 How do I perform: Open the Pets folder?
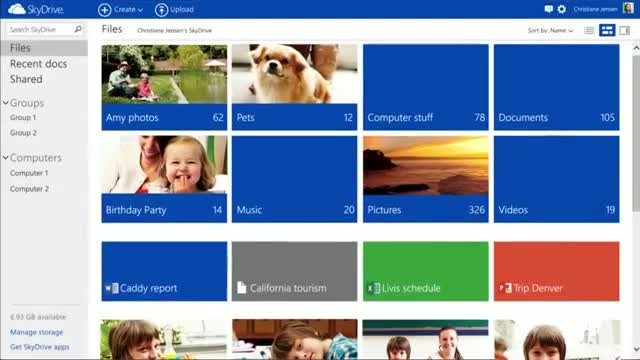click(x=294, y=87)
